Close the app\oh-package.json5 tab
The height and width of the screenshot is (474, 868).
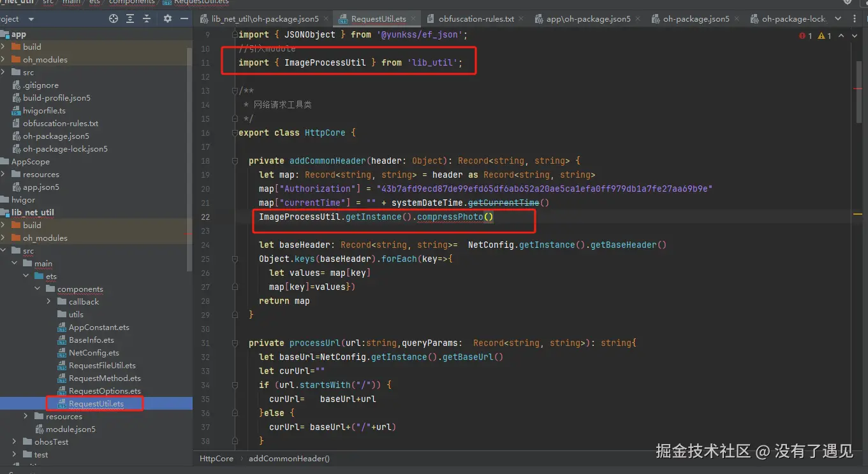coord(636,18)
